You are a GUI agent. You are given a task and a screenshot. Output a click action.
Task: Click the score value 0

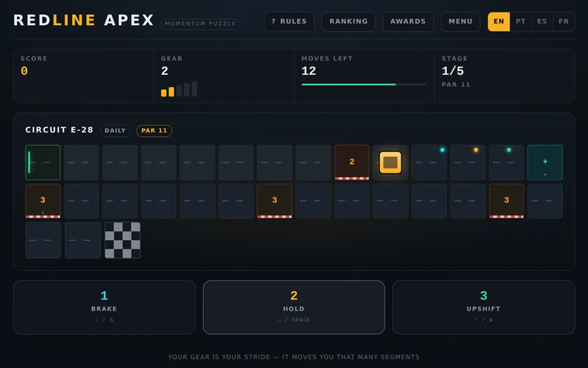pos(24,71)
